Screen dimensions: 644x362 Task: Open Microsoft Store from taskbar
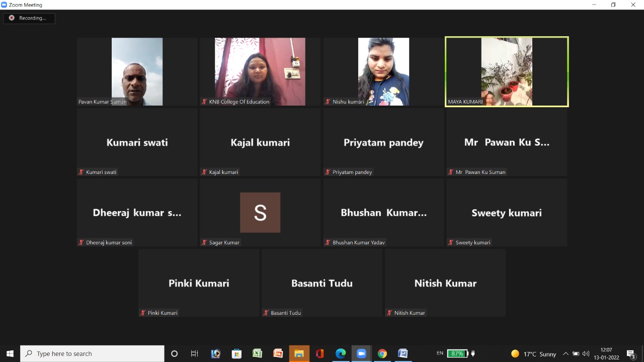236,353
